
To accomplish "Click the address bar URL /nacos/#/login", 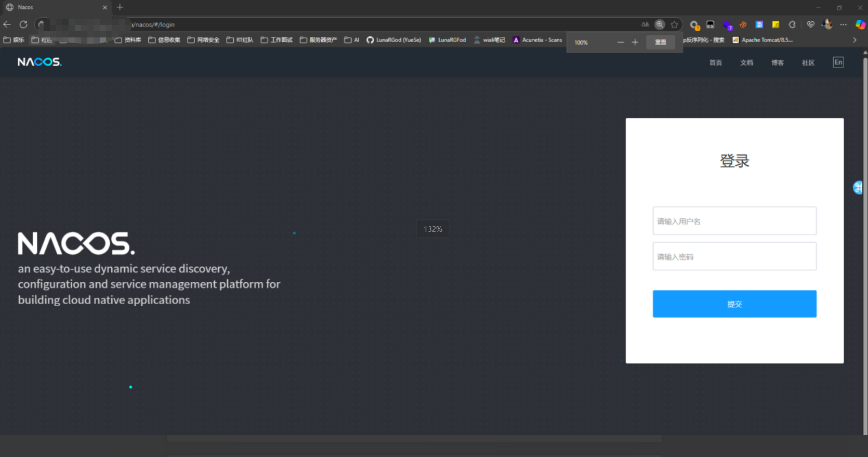I will (x=153, y=24).
